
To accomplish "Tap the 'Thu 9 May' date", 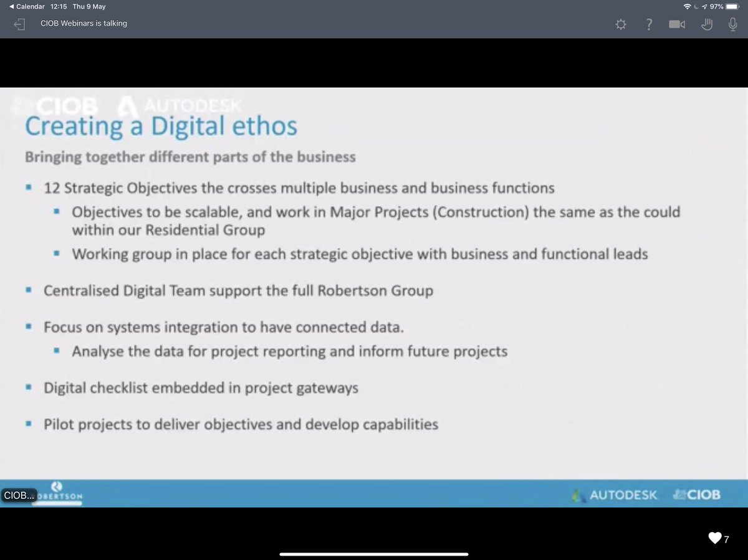I will (89, 6).
